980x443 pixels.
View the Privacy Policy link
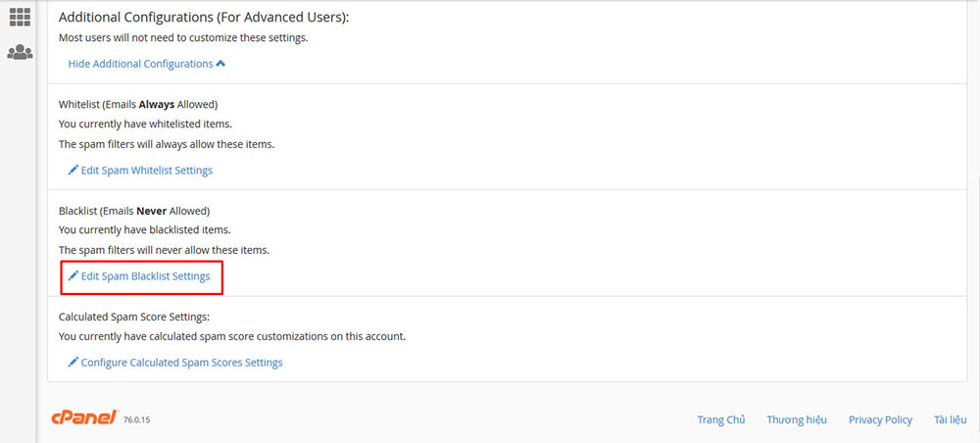pos(880,419)
